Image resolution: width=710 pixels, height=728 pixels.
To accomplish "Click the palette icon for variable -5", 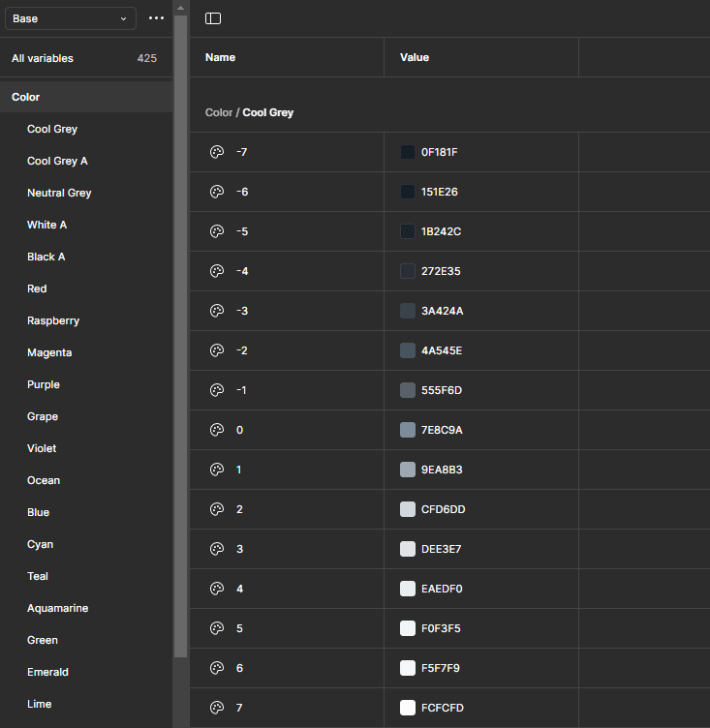I will (217, 231).
